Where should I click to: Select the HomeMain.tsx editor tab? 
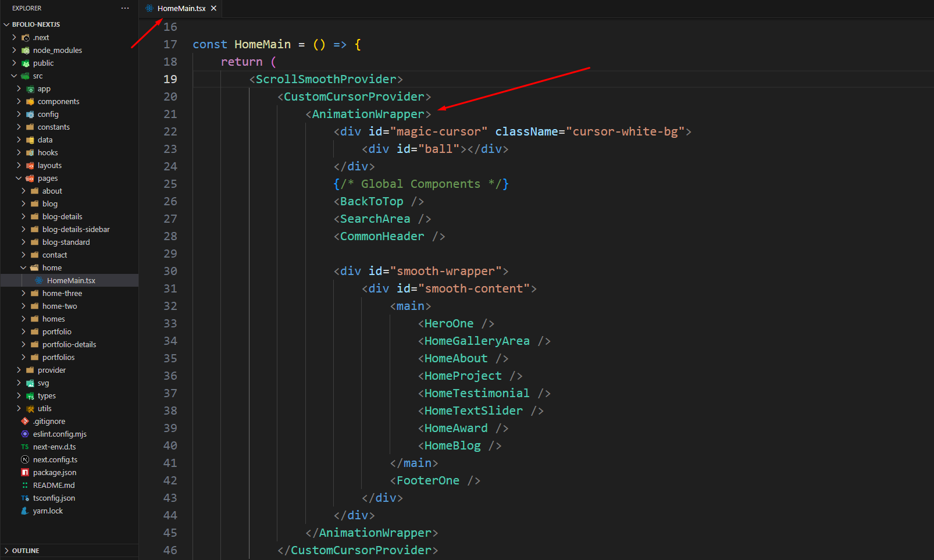pos(181,8)
